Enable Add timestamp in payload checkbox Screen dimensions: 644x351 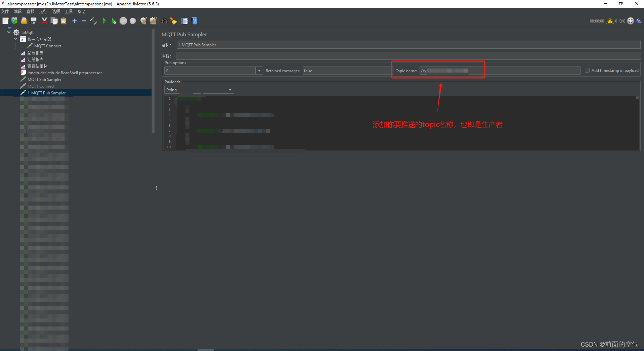(587, 71)
